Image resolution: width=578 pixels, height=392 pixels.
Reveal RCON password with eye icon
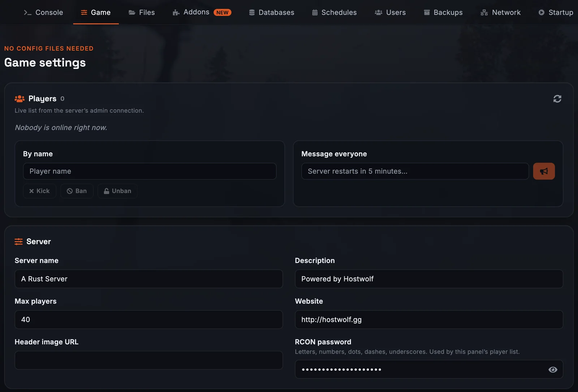[x=553, y=370]
